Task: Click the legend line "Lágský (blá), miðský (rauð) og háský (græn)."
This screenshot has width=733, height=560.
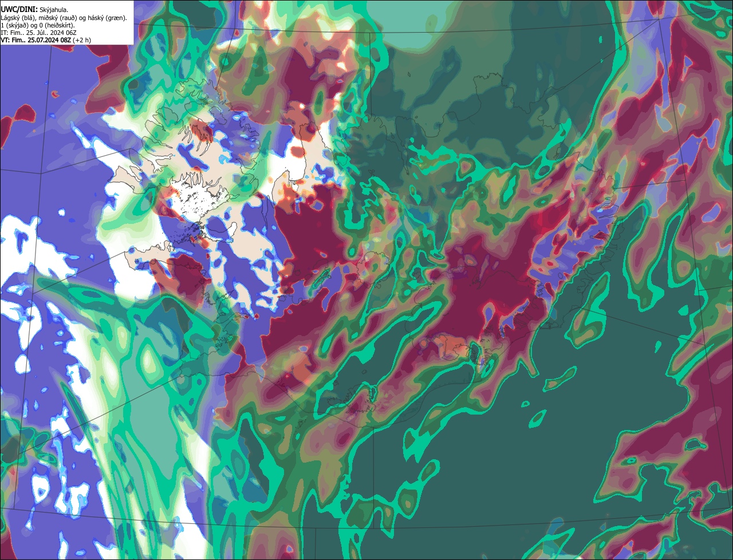Action: tap(64, 18)
